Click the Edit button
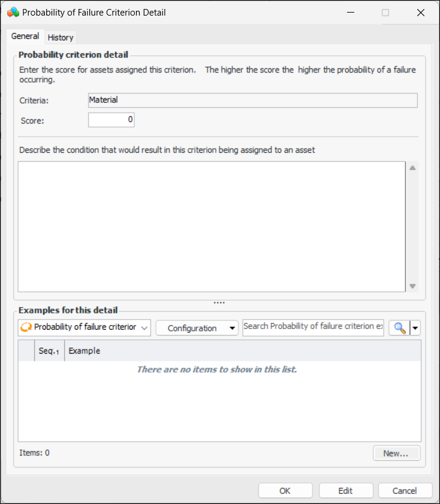This screenshot has width=440, height=504. pos(345,491)
